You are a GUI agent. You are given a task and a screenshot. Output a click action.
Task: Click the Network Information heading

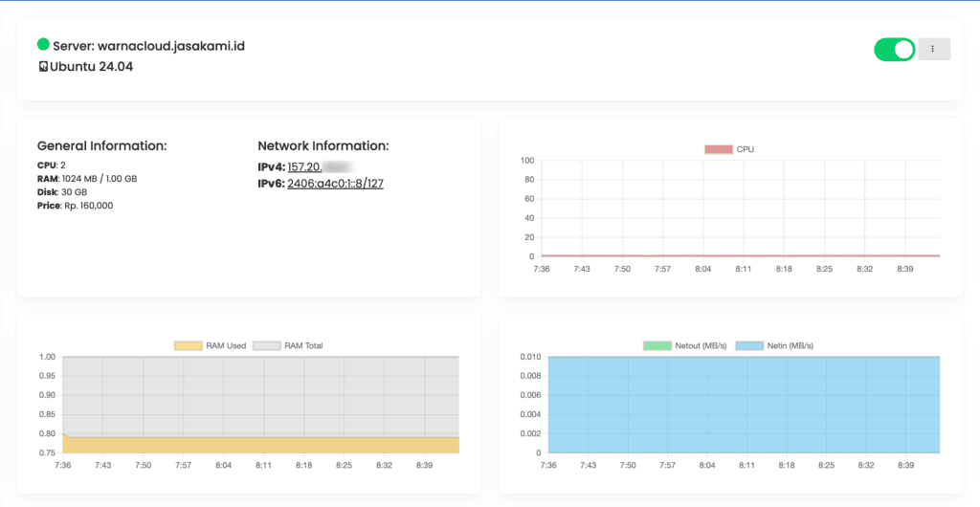point(323,146)
